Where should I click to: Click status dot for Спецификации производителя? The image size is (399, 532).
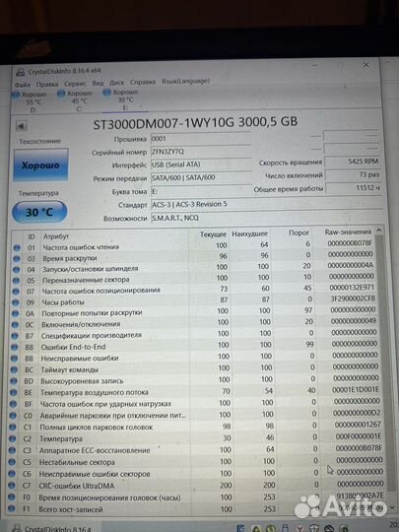coord(14,336)
